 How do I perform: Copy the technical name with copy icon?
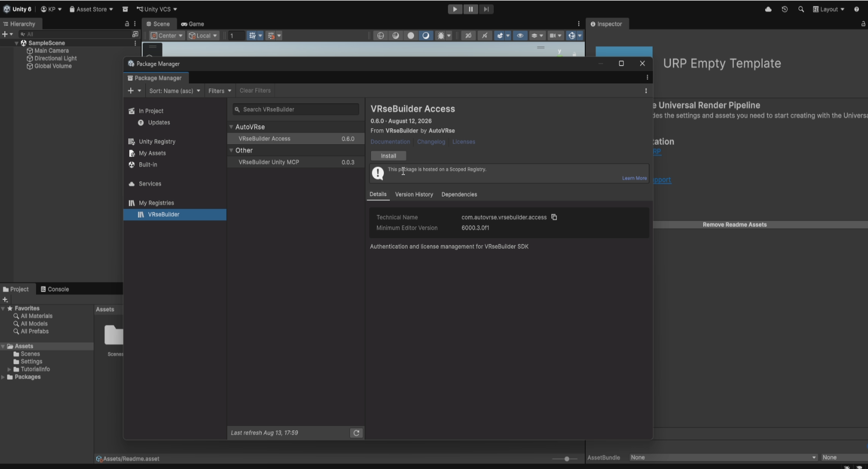pos(554,217)
